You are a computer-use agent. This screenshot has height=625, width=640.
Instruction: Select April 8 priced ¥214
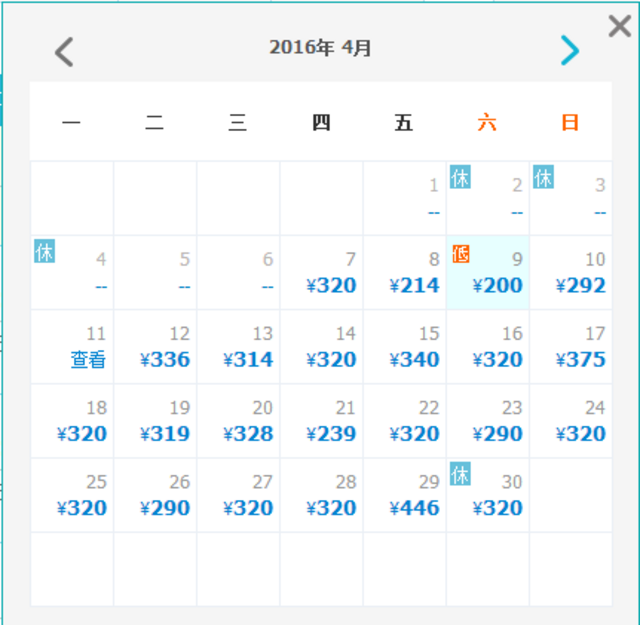pos(405,273)
